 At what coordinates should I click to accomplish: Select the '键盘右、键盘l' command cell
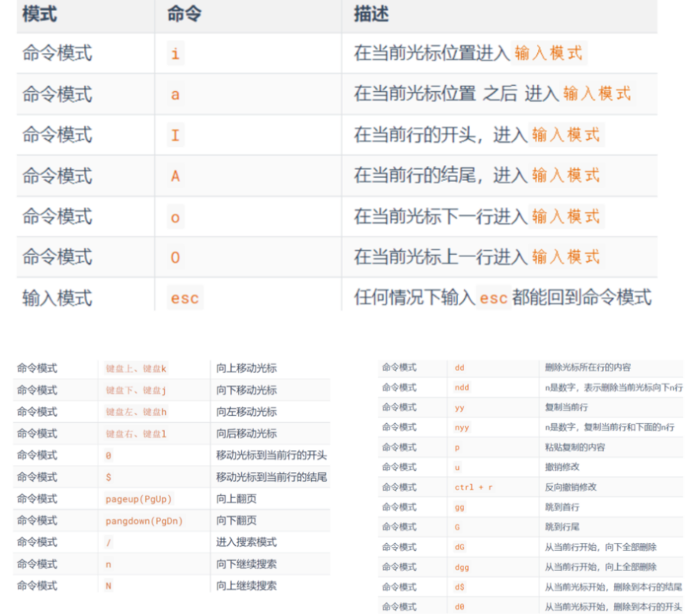click(136, 433)
